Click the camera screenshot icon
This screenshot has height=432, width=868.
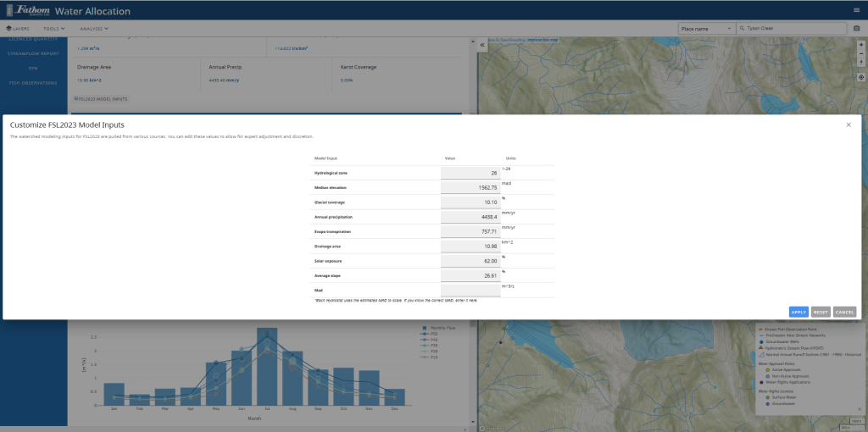pos(856,28)
